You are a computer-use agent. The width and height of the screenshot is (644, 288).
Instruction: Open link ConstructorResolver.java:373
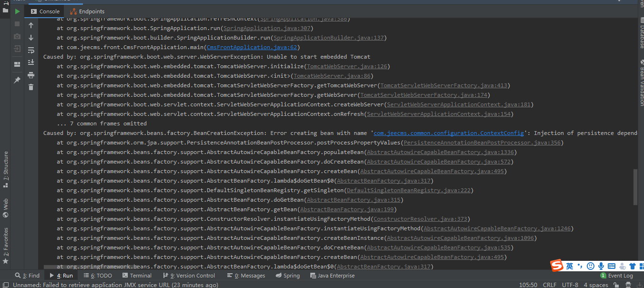pos(420,219)
